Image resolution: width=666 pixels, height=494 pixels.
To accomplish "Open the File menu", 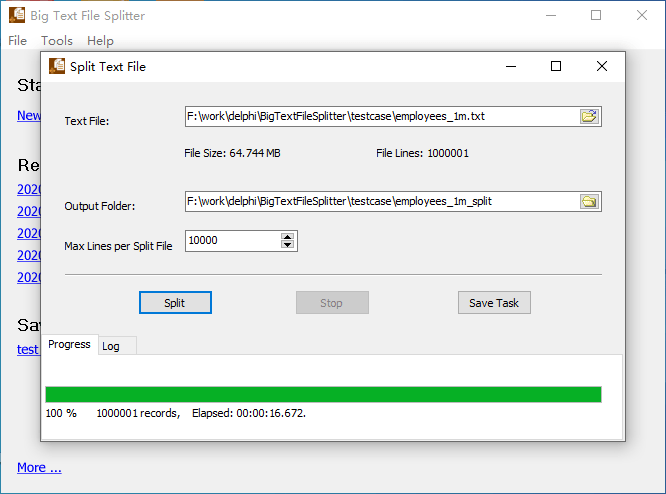I will [x=17, y=41].
